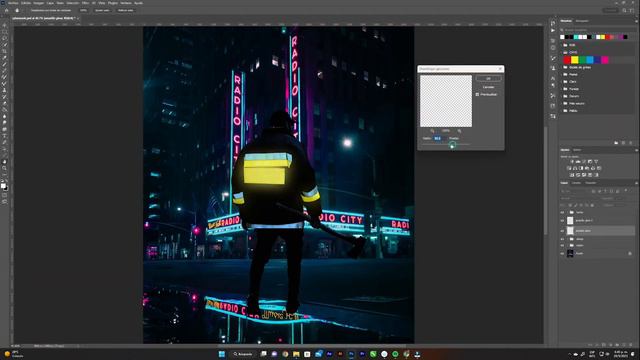
Task: Click Cancelar in blur dialog
Action: click(489, 87)
